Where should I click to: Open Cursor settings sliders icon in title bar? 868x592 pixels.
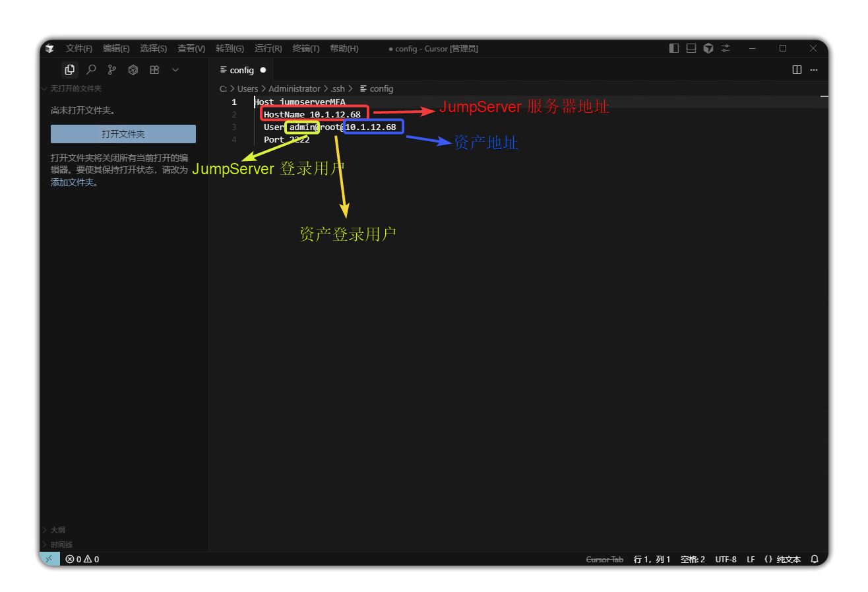(x=726, y=48)
